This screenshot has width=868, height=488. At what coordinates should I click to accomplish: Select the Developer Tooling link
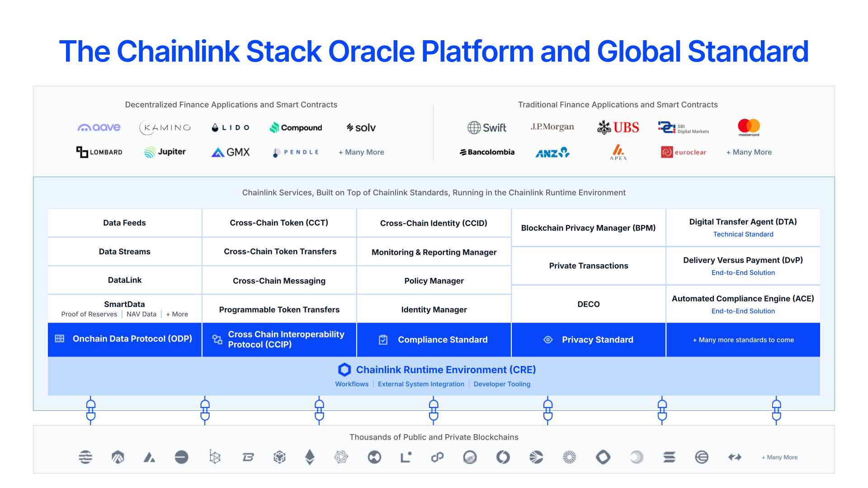502,384
